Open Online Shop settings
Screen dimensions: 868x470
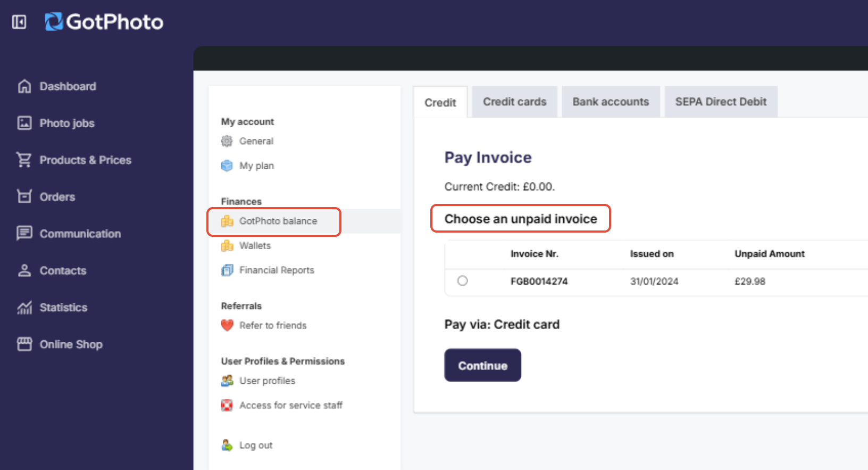tap(71, 344)
